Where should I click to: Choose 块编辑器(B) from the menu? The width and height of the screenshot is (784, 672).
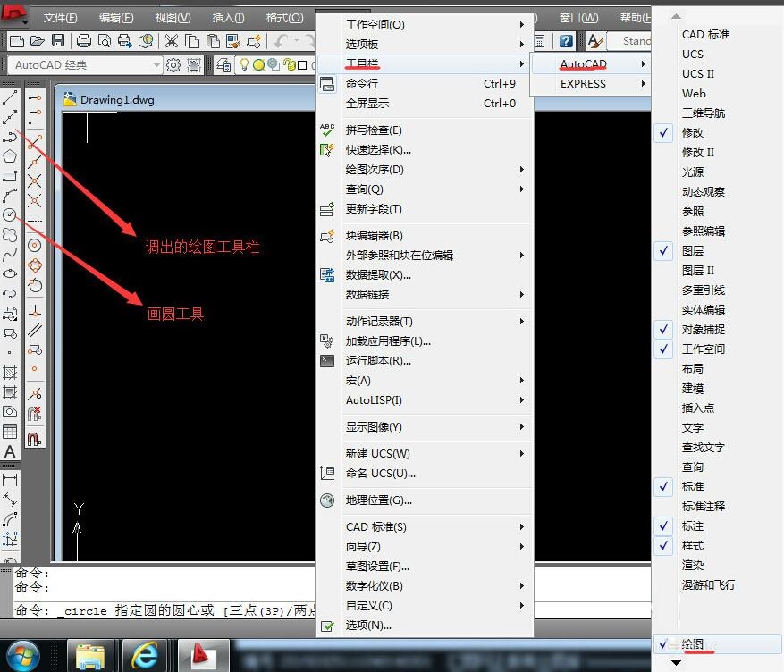click(x=424, y=235)
